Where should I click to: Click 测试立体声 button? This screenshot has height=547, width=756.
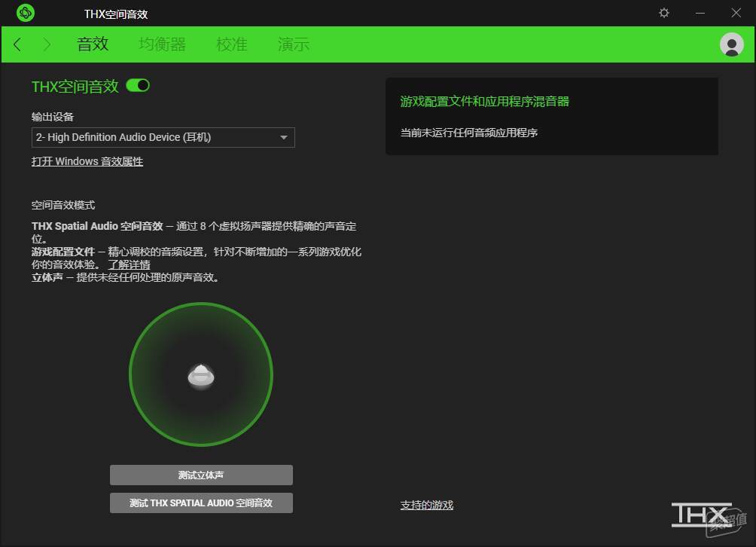201,475
